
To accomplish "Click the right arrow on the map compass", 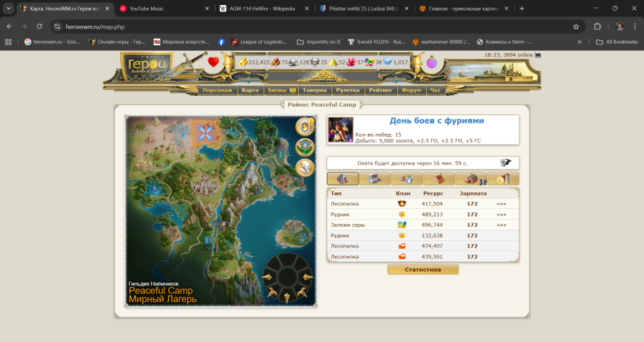I will pos(308,278).
